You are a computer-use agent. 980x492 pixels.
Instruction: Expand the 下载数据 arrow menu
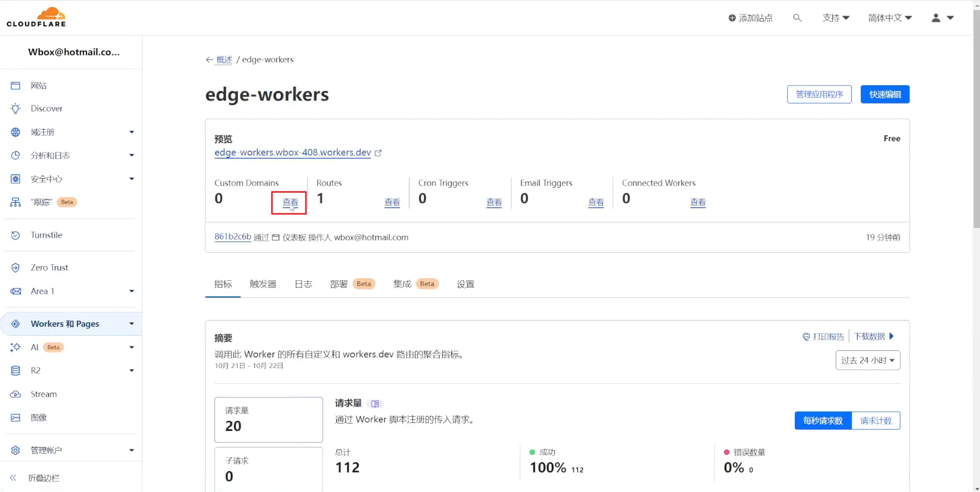point(892,337)
